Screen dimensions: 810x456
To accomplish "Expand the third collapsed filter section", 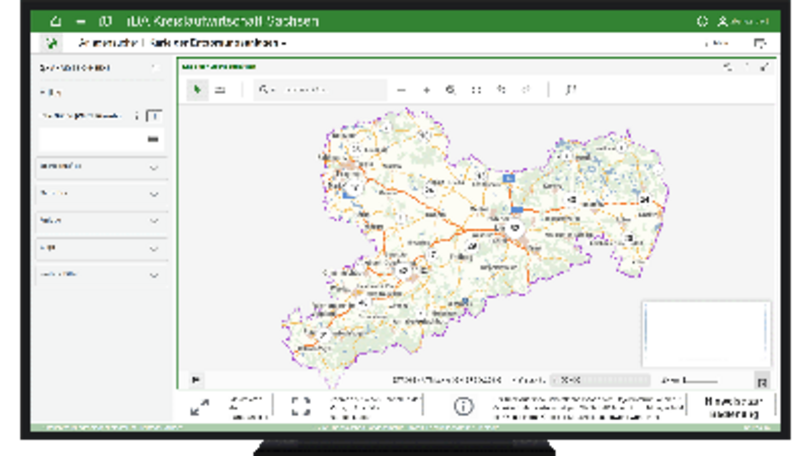I will [x=154, y=221].
